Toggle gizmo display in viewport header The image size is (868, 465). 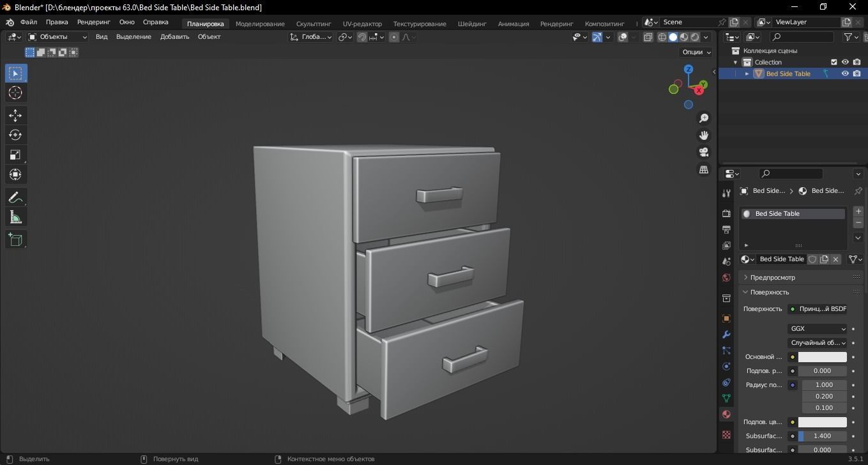(597, 37)
